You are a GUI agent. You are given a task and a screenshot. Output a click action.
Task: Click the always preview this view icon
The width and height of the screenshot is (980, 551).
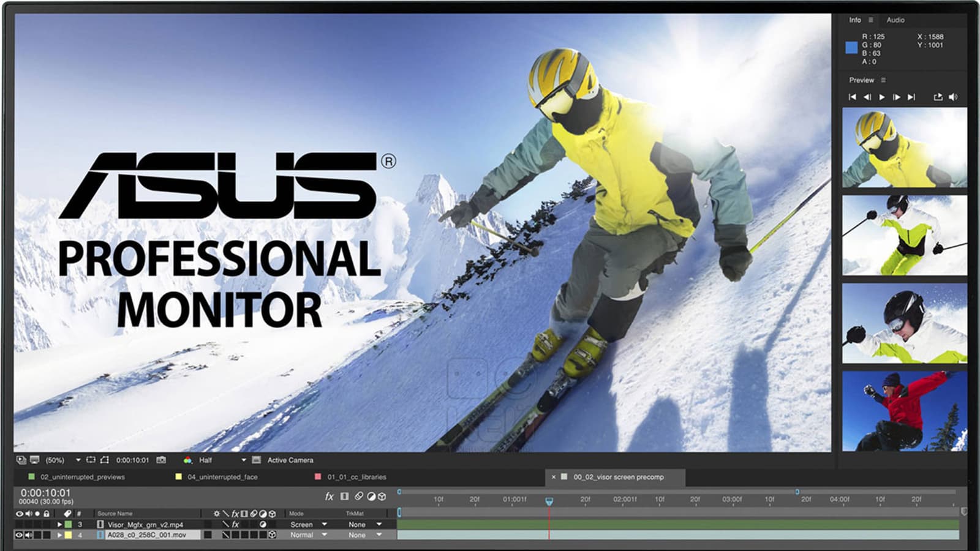tap(21, 460)
